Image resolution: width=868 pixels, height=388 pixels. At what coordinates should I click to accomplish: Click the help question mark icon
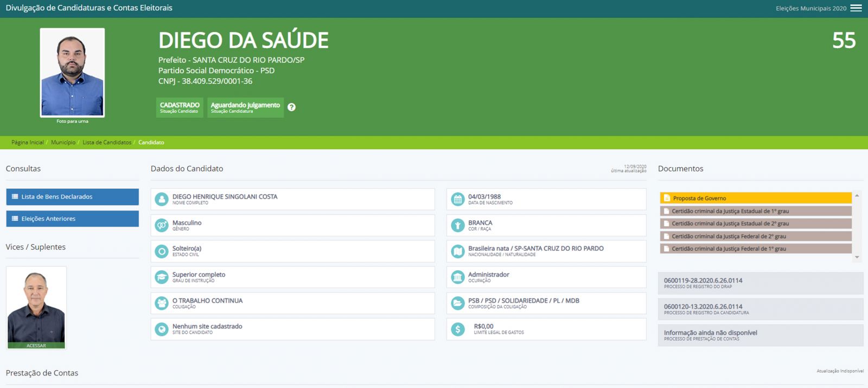291,107
